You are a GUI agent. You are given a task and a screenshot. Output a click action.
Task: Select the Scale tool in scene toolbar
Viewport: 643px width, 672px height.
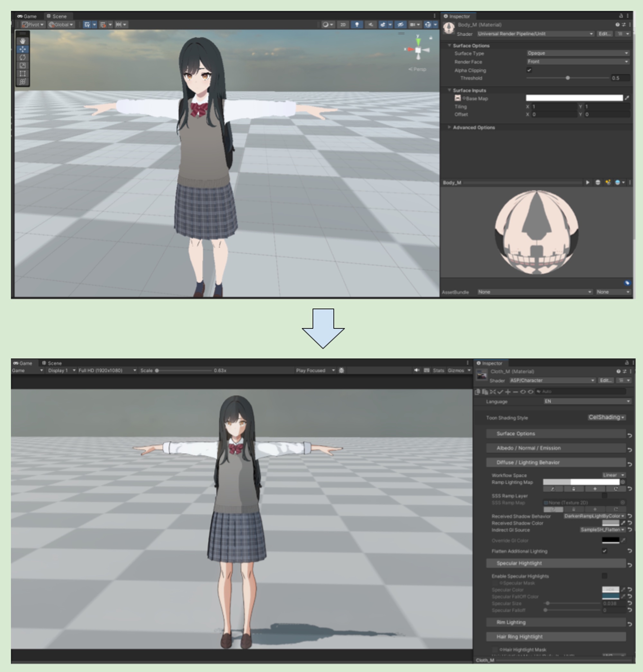pos(23,65)
